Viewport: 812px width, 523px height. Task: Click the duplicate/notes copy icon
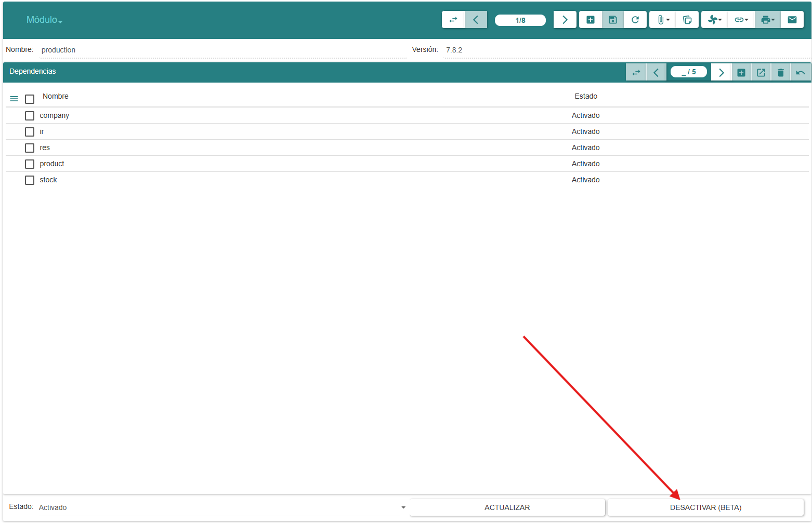(687, 20)
